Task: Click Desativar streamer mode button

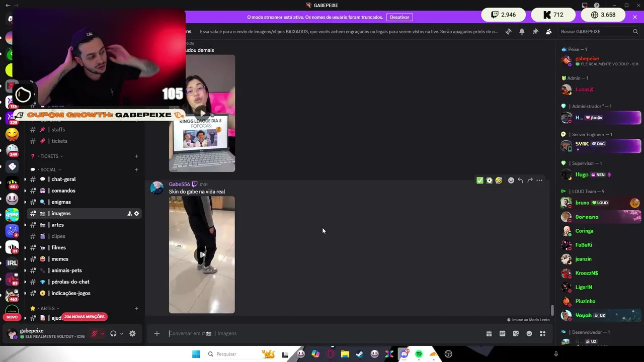Action: coord(399,17)
